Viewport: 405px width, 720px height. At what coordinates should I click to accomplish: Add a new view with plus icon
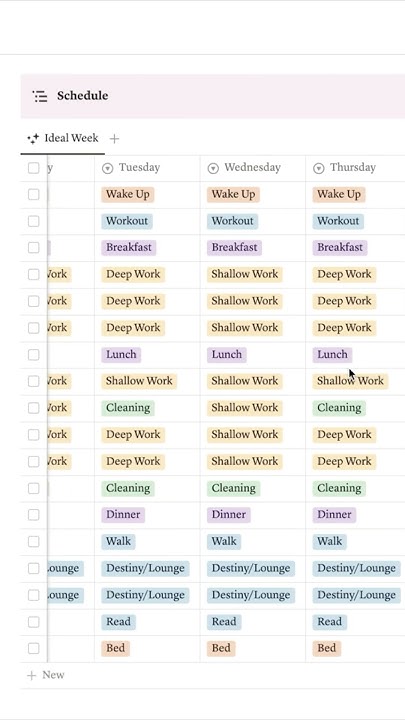click(114, 138)
